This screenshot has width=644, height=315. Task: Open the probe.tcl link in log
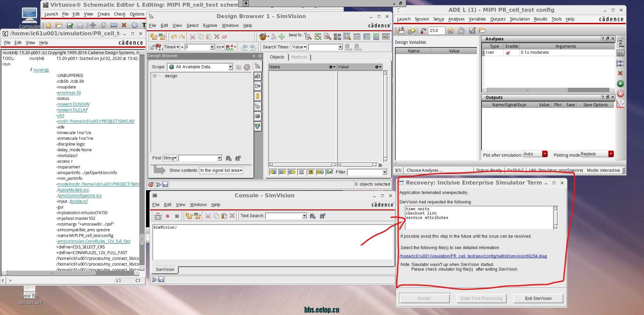coord(79,201)
